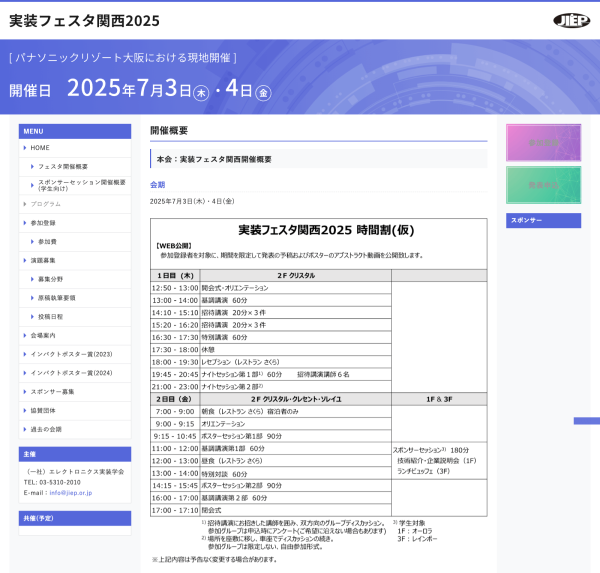Click the 18:00 - 19:30 レセプション row
This screenshot has width=600, height=573.
click(x=271, y=362)
